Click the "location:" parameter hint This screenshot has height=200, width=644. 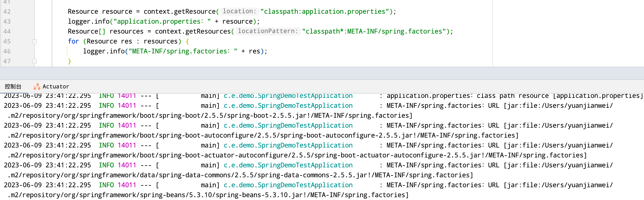[239, 11]
